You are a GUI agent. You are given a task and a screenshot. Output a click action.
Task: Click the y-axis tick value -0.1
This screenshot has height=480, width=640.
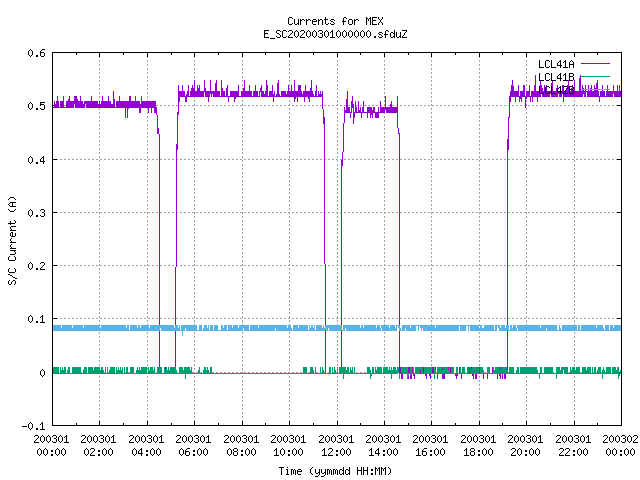(x=33, y=426)
